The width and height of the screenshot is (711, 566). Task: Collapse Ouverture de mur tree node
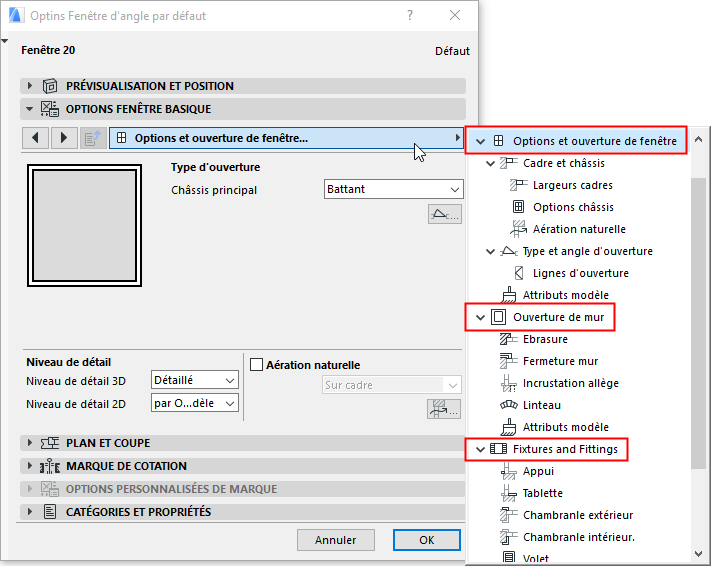pos(480,317)
